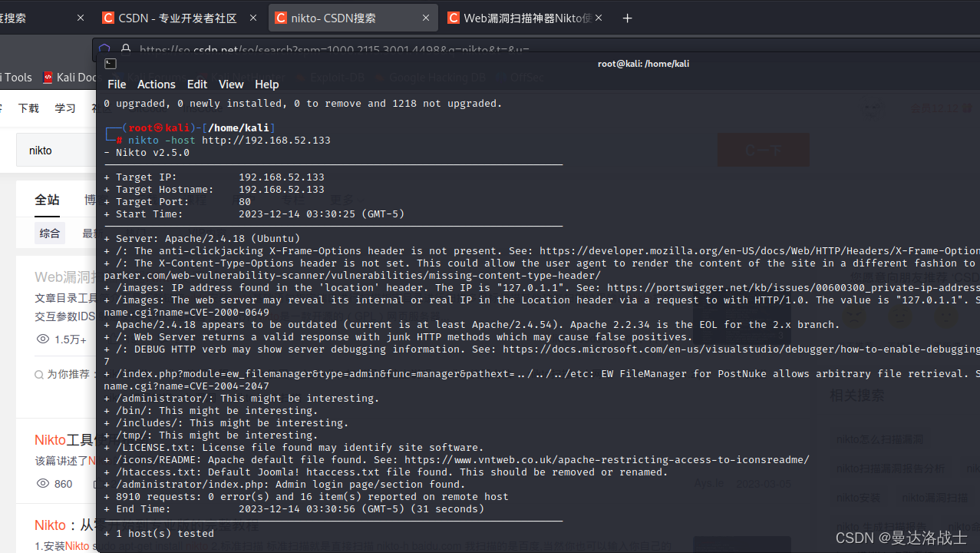Click the eye views icon beside 1.5万+
Screen dimensions: 980x553
tap(43, 339)
